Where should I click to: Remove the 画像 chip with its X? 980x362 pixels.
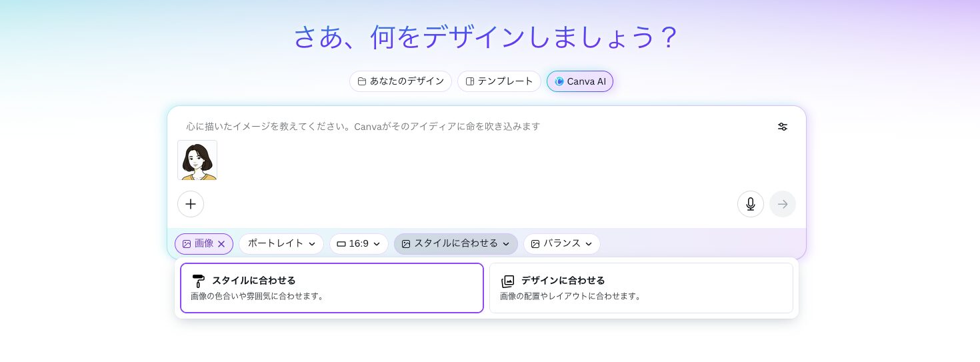pyautogui.click(x=221, y=244)
